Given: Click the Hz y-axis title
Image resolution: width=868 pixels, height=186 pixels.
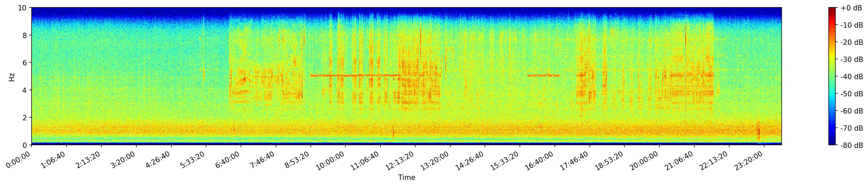Looking at the screenshot, I should 12,76.
